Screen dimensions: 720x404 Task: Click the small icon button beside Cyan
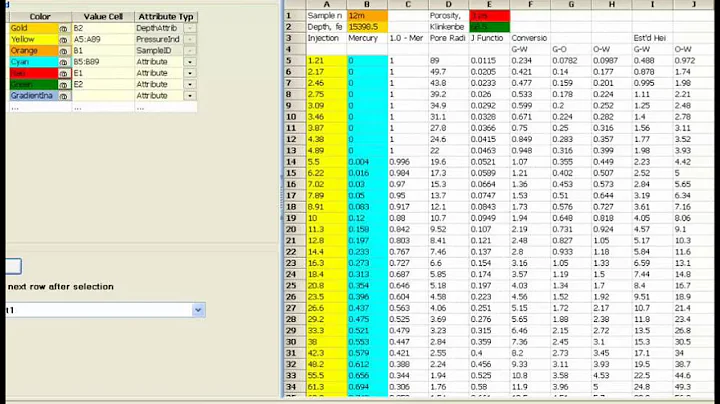tap(63, 62)
